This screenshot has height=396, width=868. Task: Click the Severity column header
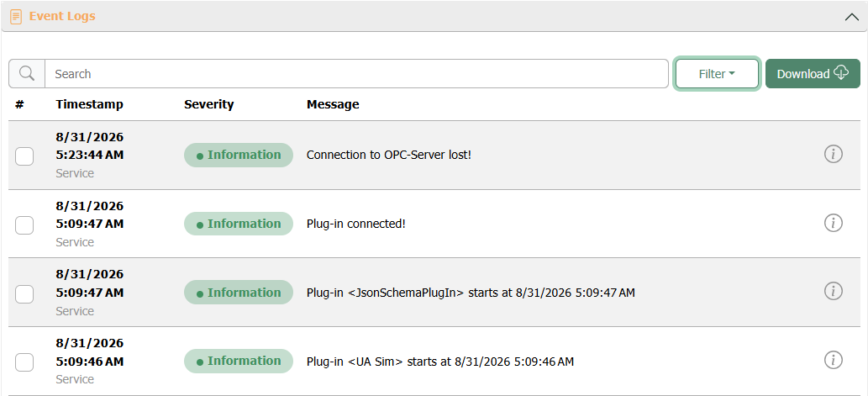[208, 104]
